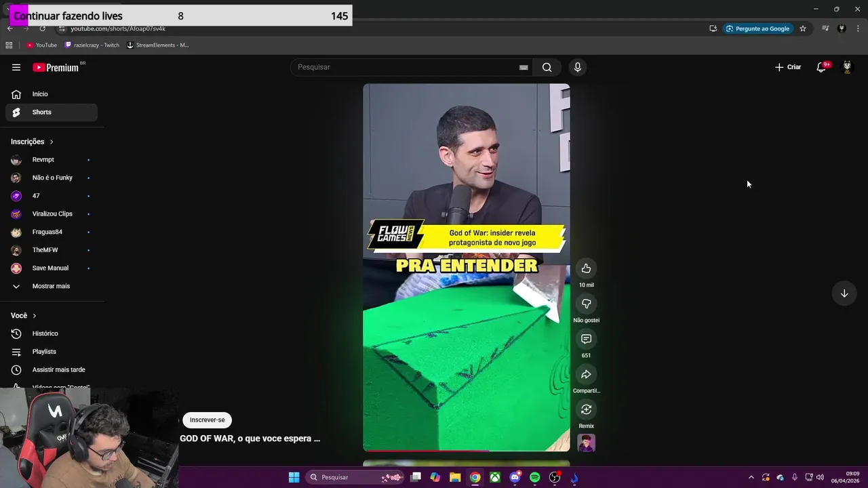Subscribe with the Inscrever-se button
The image size is (868, 488).
click(207, 420)
